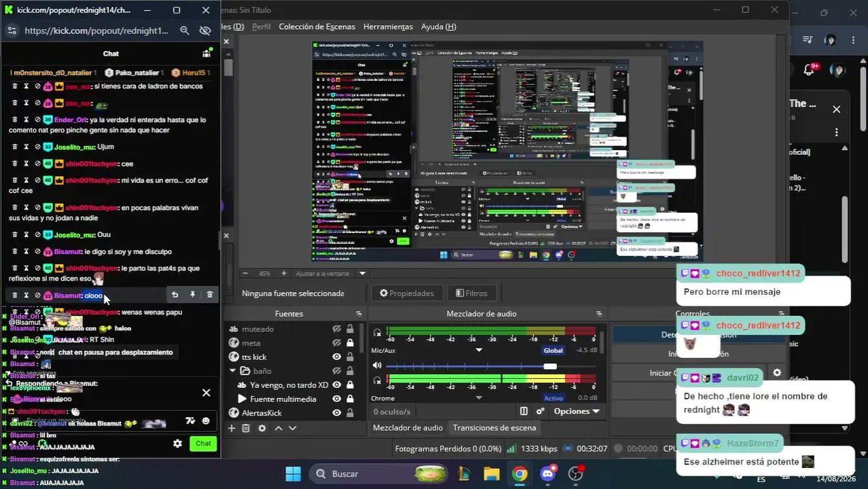Open site info icon in Kick address bar
The image size is (868, 489).
tap(12, 31)
